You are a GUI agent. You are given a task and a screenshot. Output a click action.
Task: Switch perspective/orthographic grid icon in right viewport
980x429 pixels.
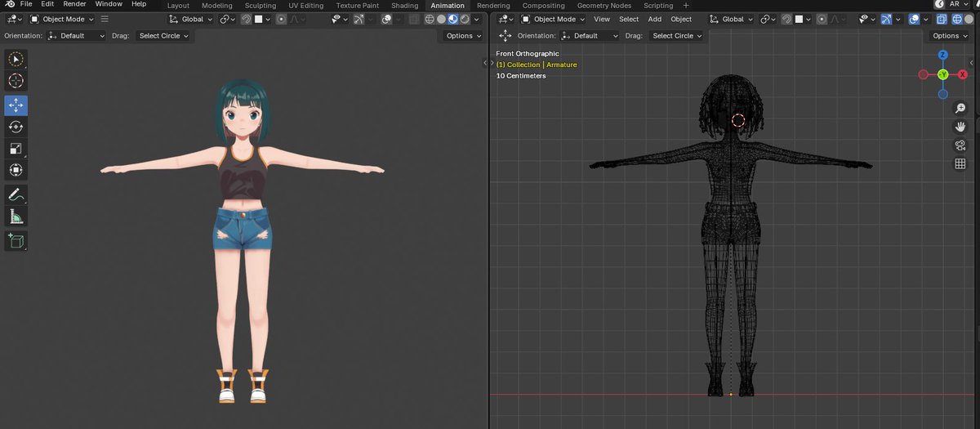coord(960,164)
